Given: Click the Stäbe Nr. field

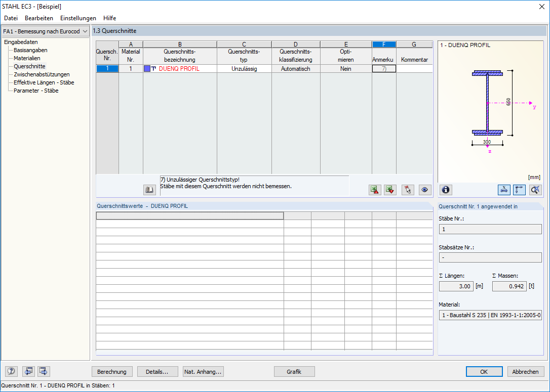Looking at the screenshot, I should [x=490, y=229].
